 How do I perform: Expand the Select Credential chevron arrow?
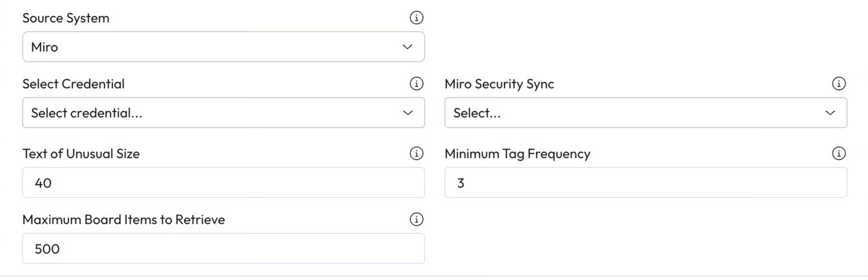coord(408,113)
